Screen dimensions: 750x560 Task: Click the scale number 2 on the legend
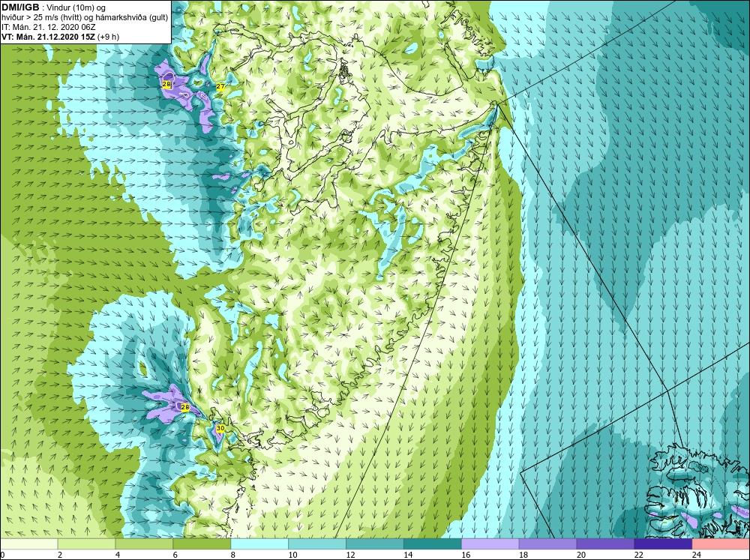(60, 555)
